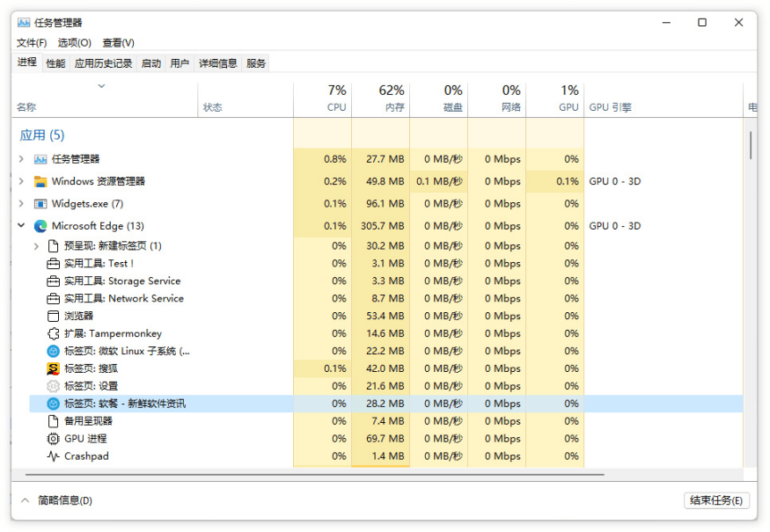The width and height of the screenshot is (770, 532).
Task: Open the 查看 menu
Action: coord(121,42)
